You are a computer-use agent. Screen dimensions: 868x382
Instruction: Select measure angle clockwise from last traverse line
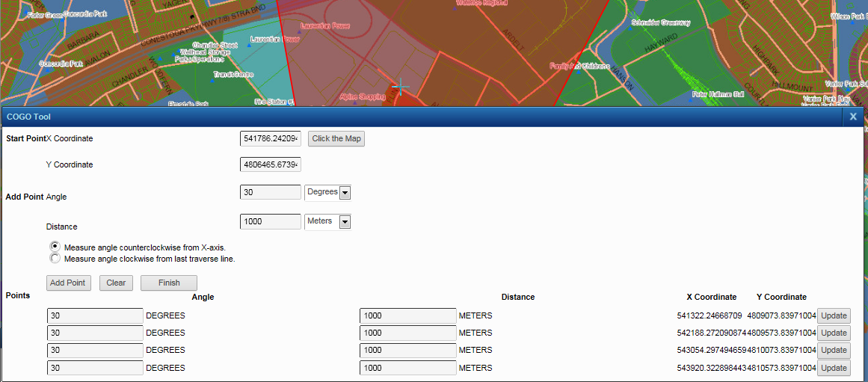coord(55,259)
